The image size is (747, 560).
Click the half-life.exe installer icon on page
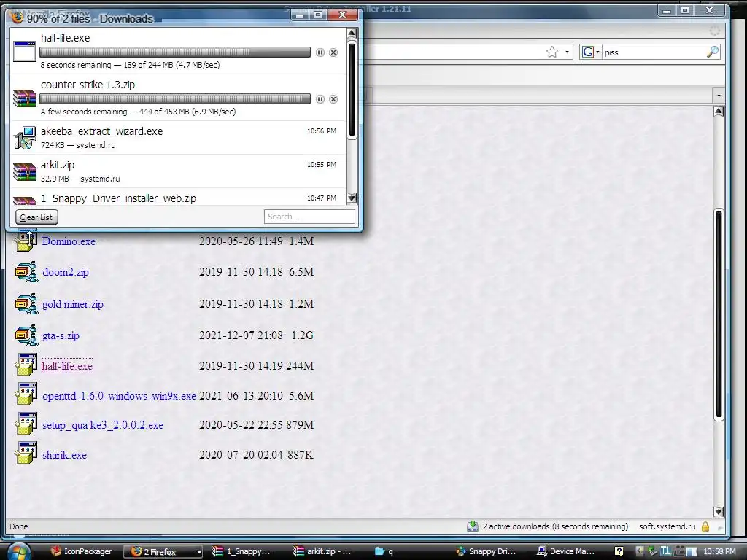pyautogui.click(x=26, y=365)
